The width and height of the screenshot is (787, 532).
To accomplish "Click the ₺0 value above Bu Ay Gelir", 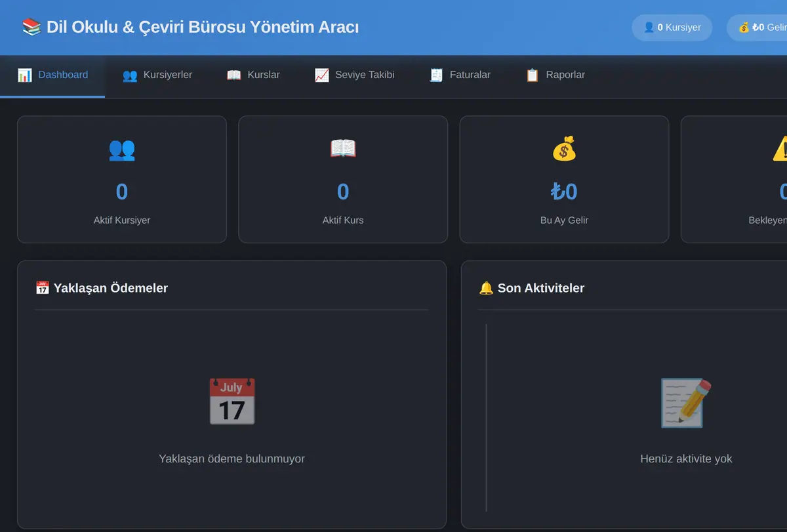I will [x=564, y=192].
